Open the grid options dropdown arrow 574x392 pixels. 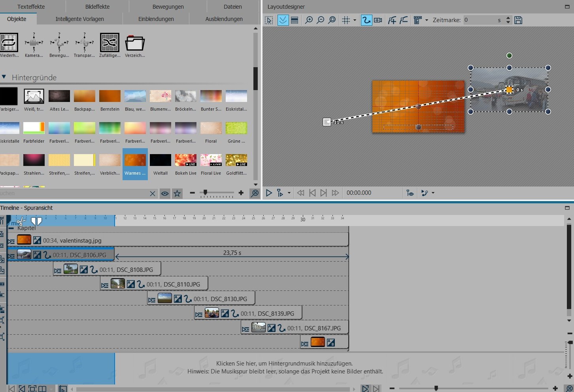tap(355, 20)
